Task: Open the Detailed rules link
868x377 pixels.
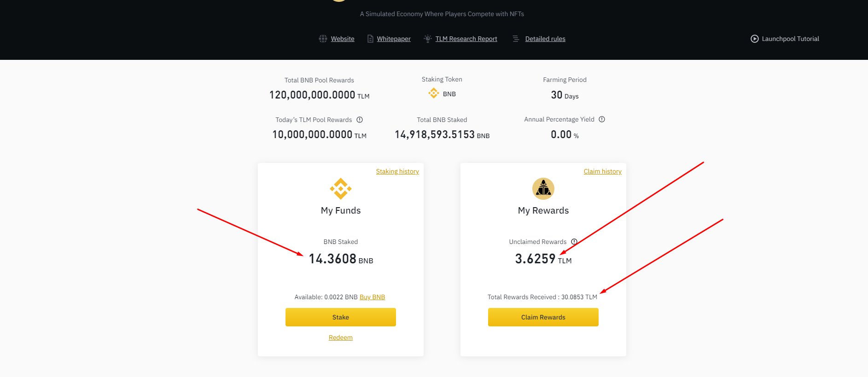Action: coord(545,39)
